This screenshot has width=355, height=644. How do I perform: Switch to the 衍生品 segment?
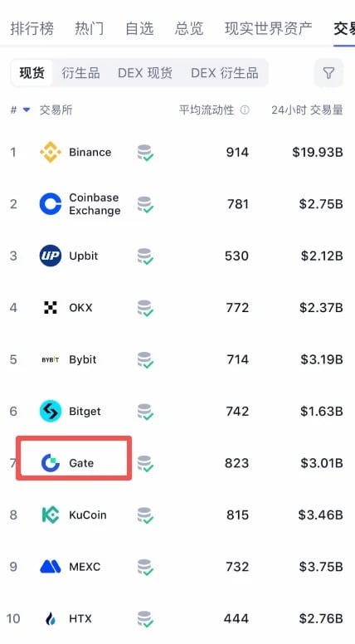pyautogui.click(x=80, y=73)
